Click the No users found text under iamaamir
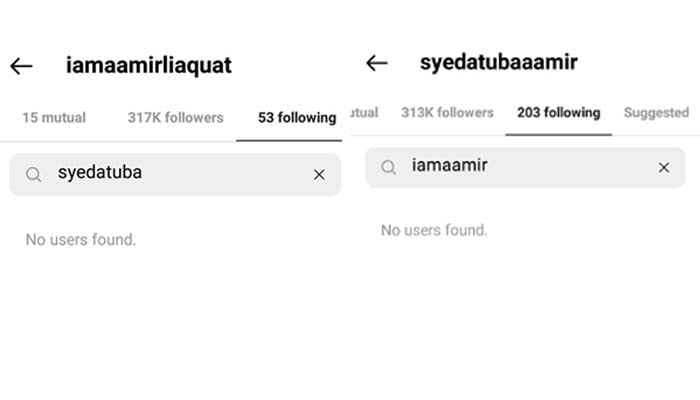The height and width of the screenshot is (400, 700). pyautogui.click(x=434, y=230)
